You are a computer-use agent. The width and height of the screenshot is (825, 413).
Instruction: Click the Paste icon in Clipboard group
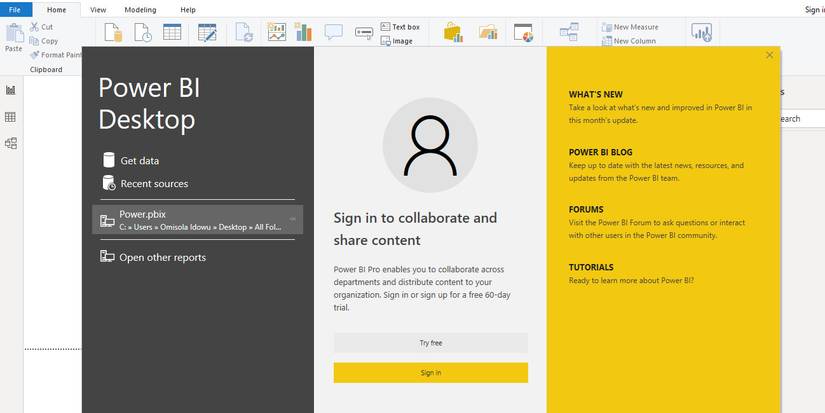[x=14, y=33]
